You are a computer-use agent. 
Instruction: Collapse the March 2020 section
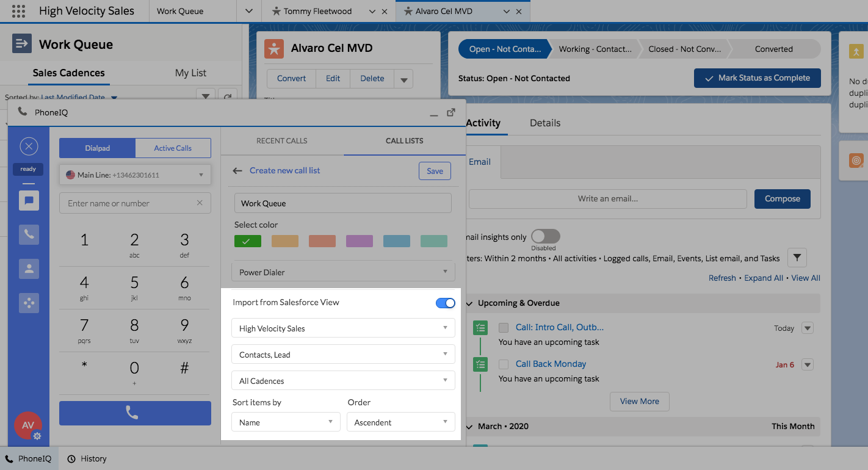coord(470,426)
